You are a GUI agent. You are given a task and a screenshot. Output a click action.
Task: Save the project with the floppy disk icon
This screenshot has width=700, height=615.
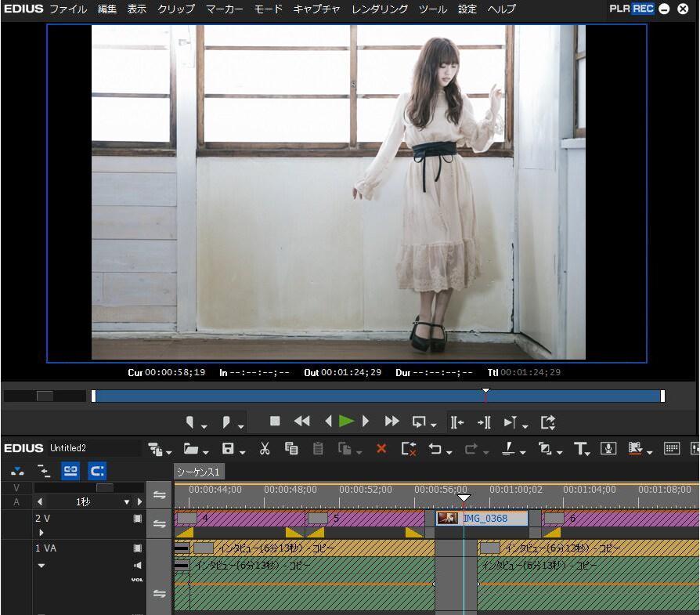[228, 448]
